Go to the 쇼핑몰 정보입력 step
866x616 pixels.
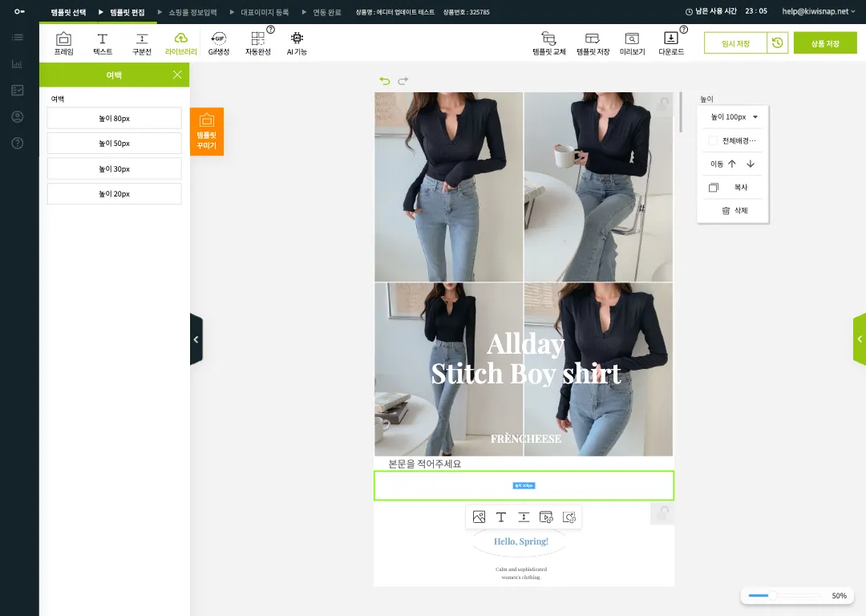(x=192, y=13)
